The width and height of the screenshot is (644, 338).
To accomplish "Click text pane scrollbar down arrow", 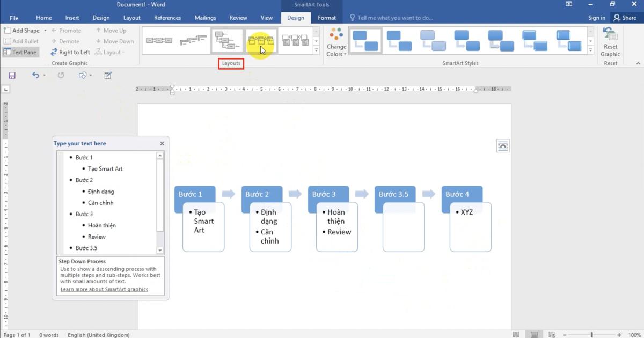I will pos(160,251).
